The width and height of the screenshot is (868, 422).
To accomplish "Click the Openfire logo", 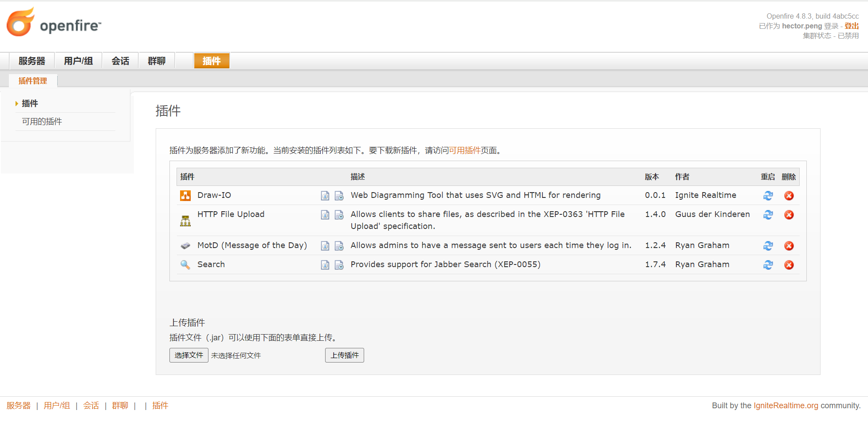I will (54, 22).
